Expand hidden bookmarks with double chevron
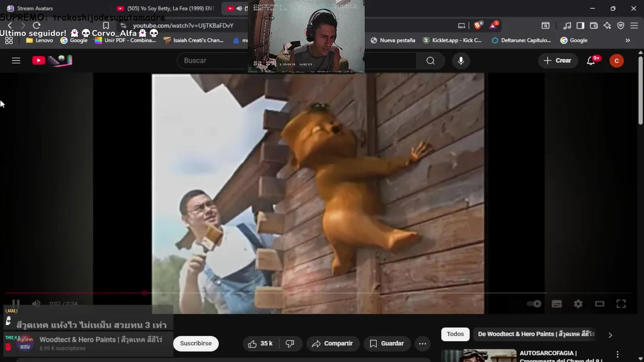The width and height of the screenshot is (644, 362). (x=628, y=40)
